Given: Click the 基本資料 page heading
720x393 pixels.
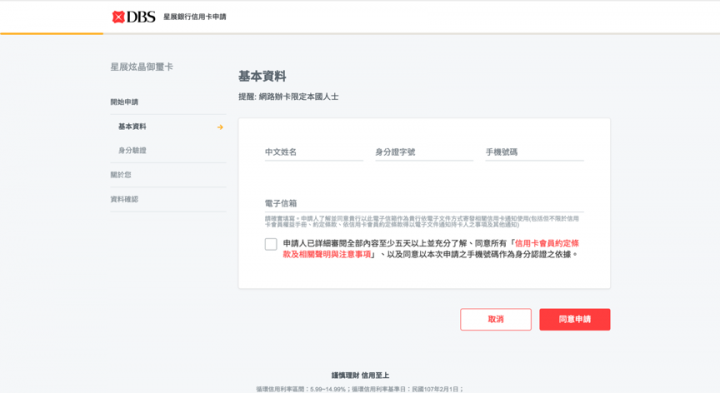Looking at the screenshot, I should [262, 76].
